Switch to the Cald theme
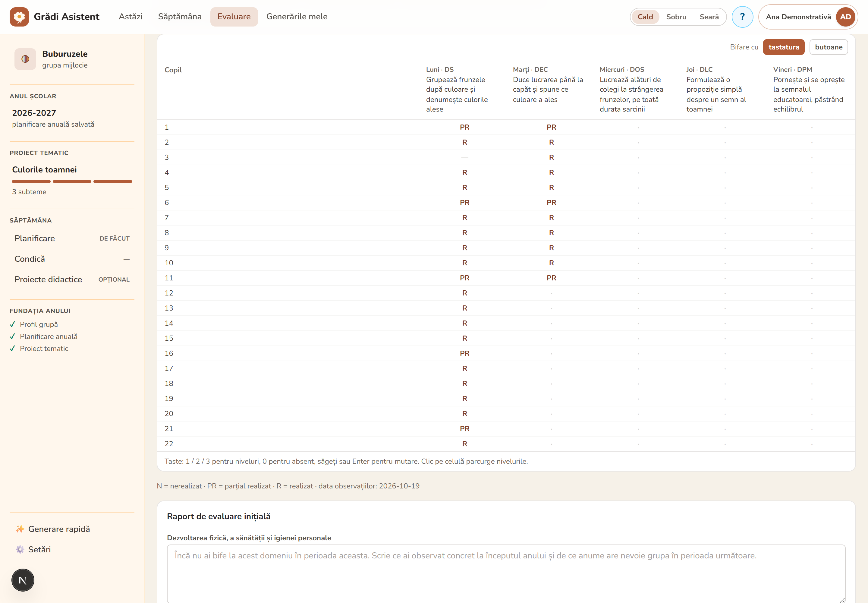The image size is (868, 603). 645,17
